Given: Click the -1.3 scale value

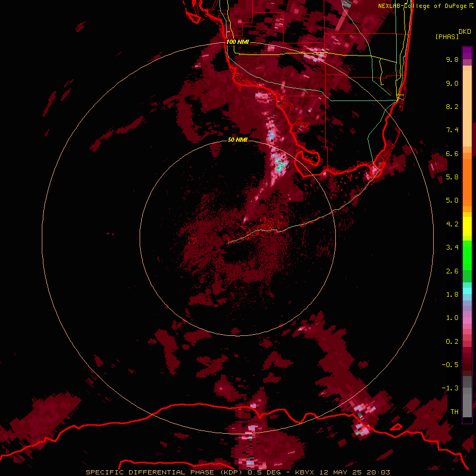Looking at the screenshot, I should (x=450, y=388).
